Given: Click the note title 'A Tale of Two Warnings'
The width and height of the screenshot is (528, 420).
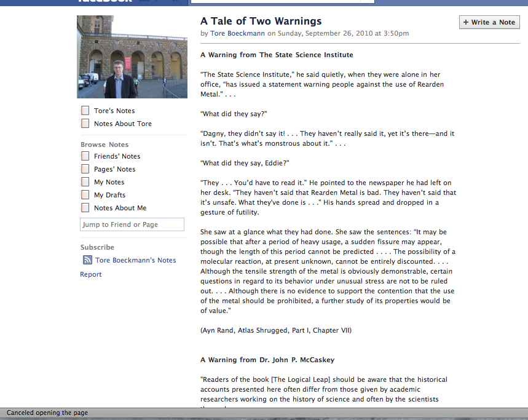Looking at the screenshot, I should (261, 22).
